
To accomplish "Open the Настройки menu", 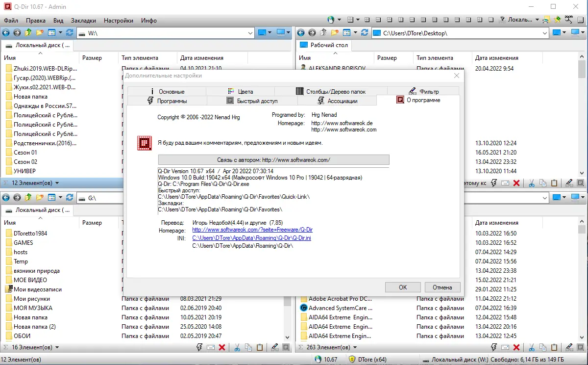I will [119, 21].
